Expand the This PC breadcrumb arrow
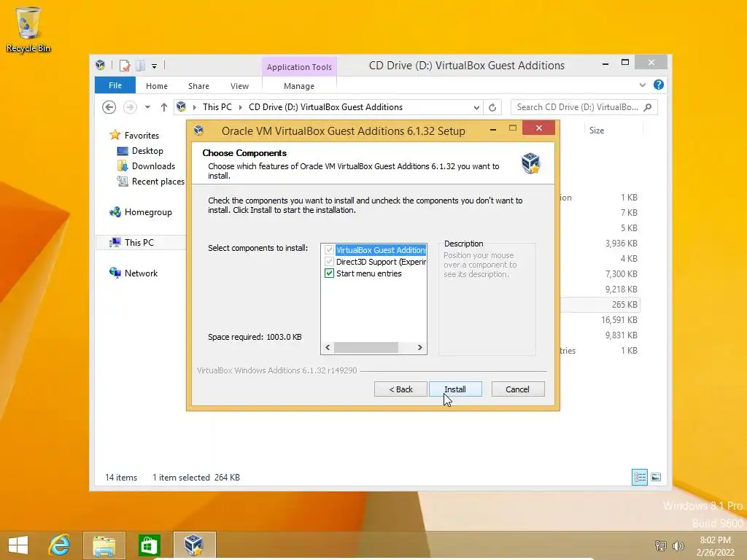The image size is (747, 560). tap(240, 107)
